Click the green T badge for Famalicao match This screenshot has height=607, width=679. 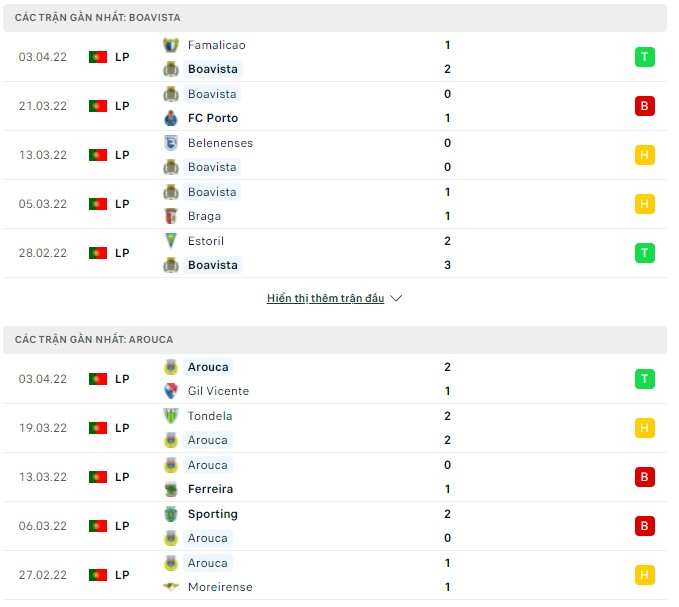tap(645, 57)
